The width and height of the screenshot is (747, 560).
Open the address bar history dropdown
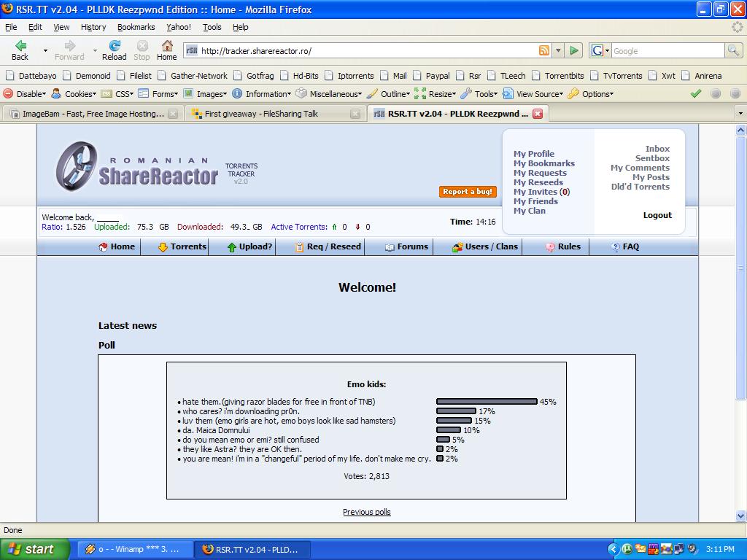[x=558, y=50]
